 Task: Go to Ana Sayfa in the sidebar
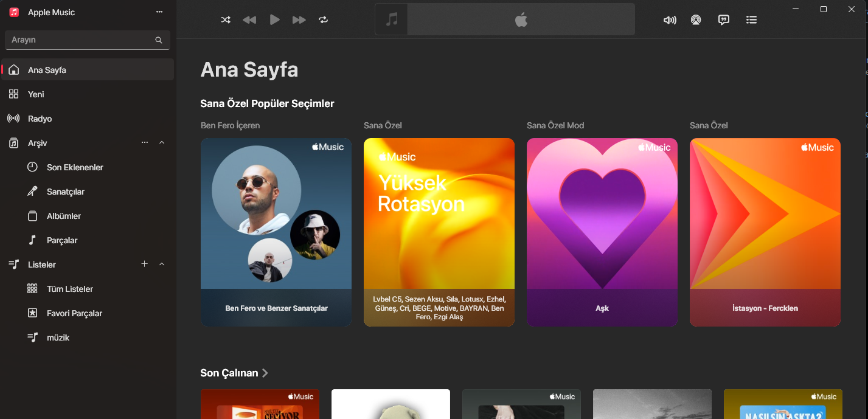click(88, 70)
